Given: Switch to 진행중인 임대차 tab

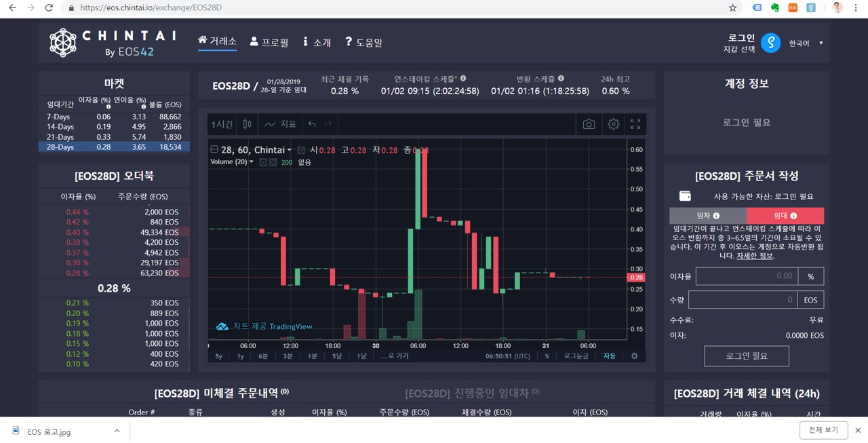Looking at the screenshot, I should pos(471,393).
